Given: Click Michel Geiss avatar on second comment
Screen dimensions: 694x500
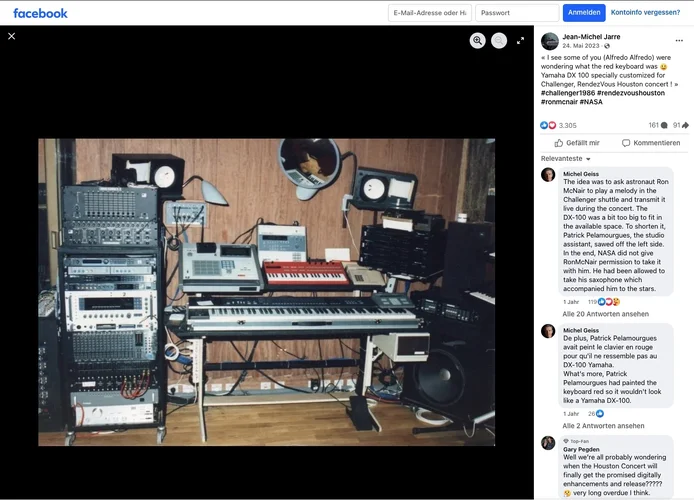Looking at the screenshot, I should coord(548,331).
